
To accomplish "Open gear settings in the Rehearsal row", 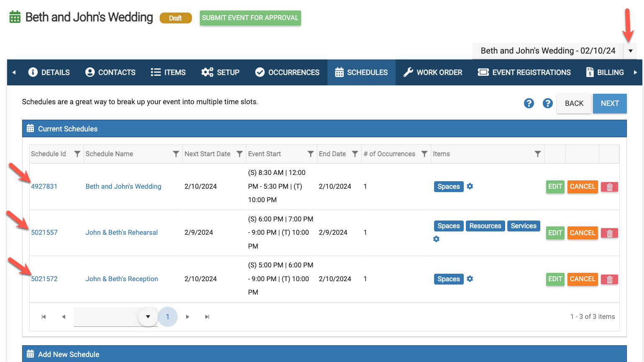I will [436, 239].
